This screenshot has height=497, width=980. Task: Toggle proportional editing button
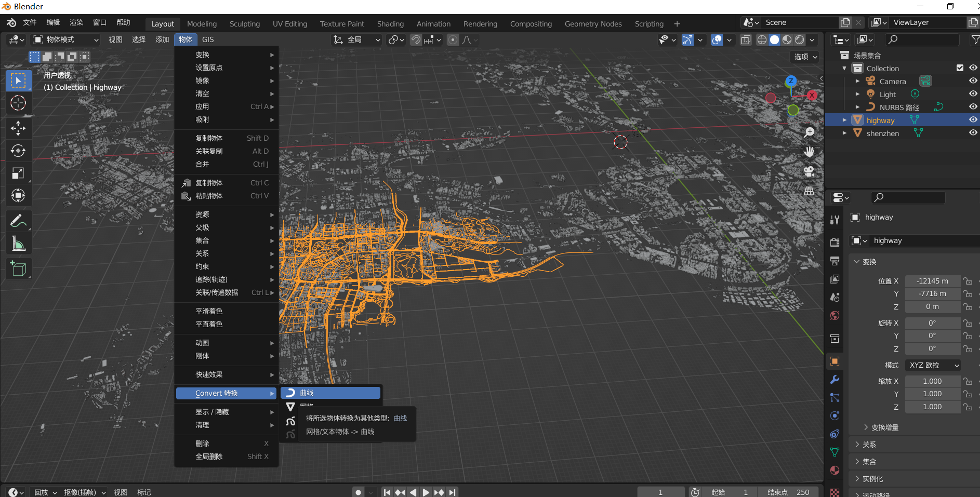(x=453, y=40)
